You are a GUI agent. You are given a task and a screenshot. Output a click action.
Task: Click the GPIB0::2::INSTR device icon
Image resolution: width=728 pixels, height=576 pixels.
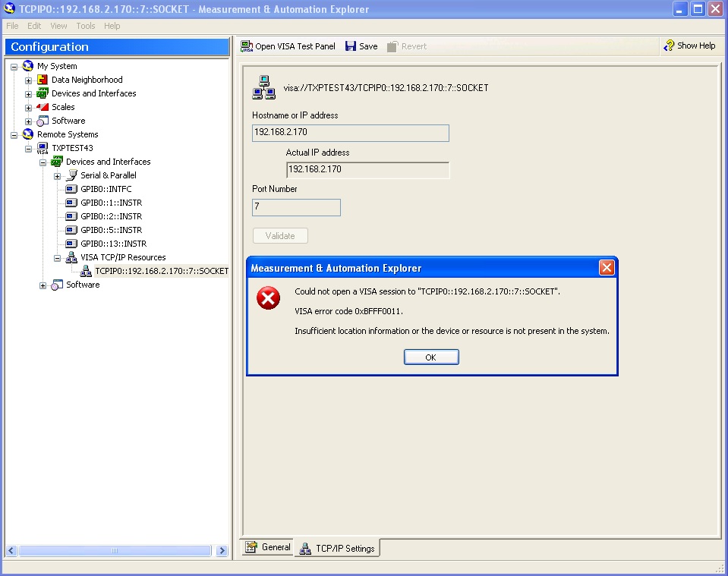(x=71, y=216)
